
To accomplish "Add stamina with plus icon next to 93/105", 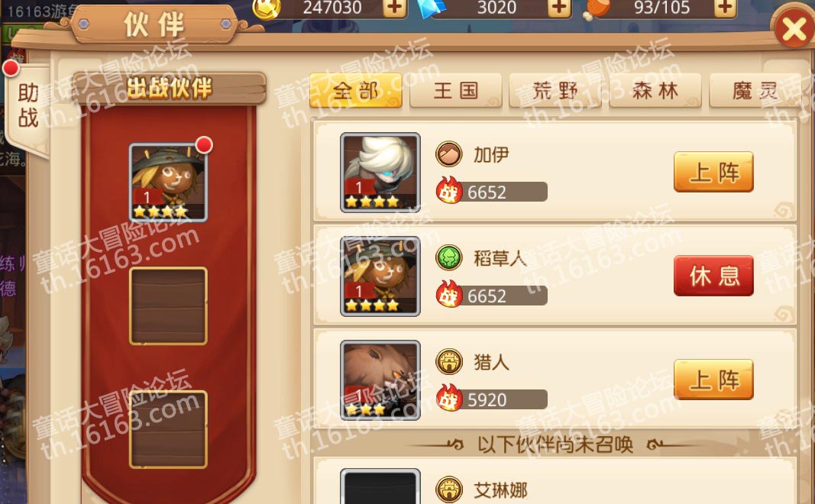I will coord(725,8).
